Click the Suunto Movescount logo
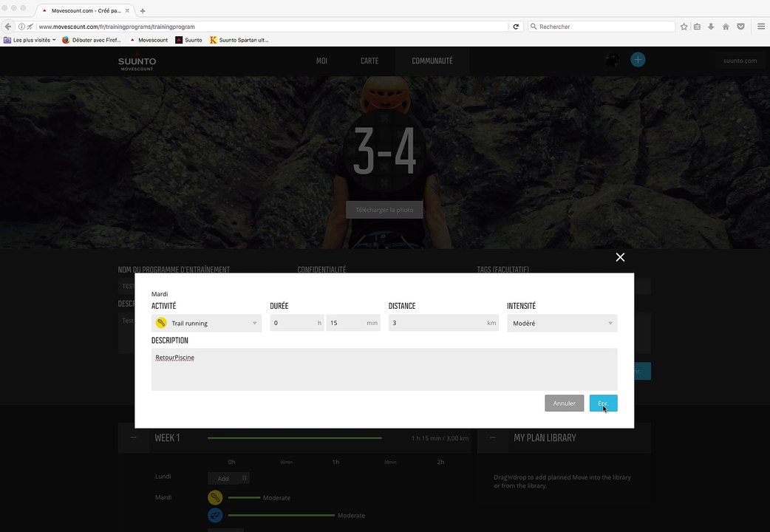770x532 pixels. 137,62
